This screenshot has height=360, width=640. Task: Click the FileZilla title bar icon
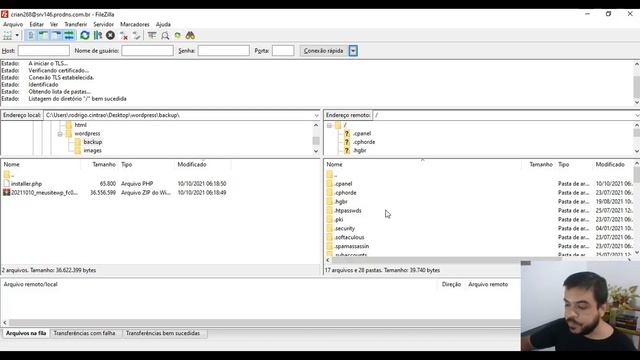pyautogui.click(x=4, y=14)
